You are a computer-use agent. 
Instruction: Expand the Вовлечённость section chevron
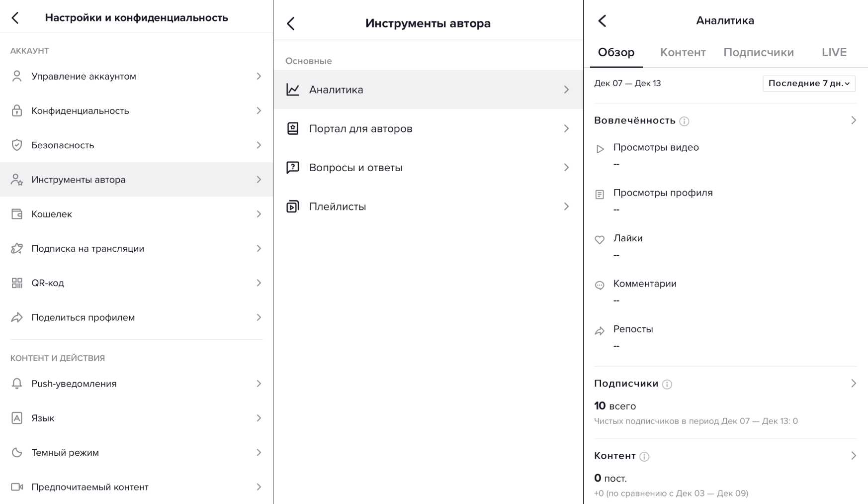click(853, 120)
